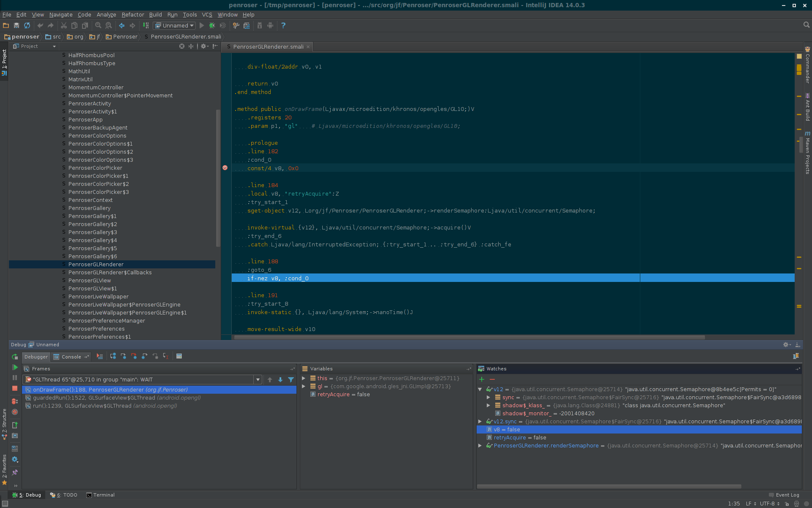Click the Step Into debugger icon
This screenshot has height=508, width=812.
point(123,356)
